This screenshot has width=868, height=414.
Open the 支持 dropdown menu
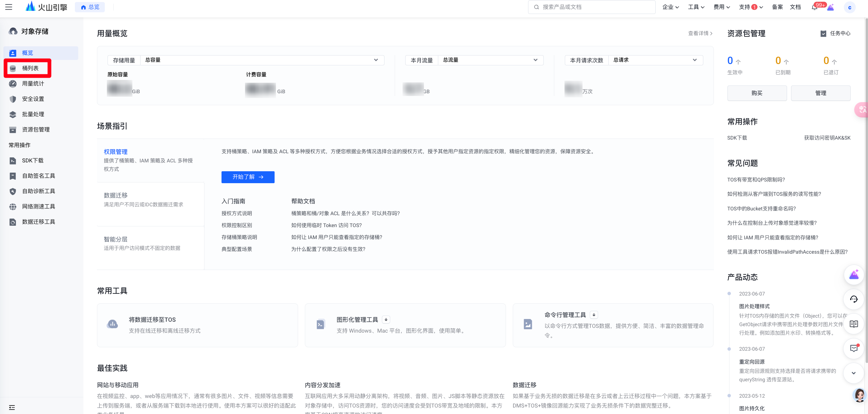point(751,7)
